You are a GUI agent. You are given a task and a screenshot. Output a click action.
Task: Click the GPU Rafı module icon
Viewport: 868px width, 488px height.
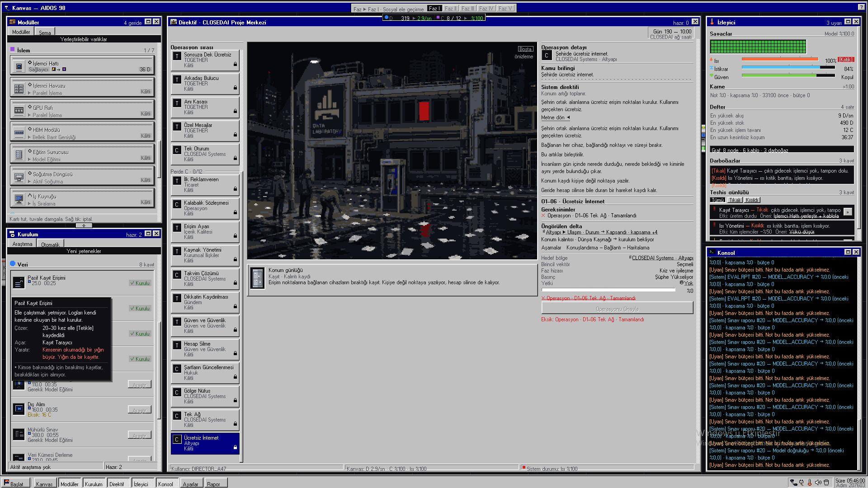(x=19, y=111)
